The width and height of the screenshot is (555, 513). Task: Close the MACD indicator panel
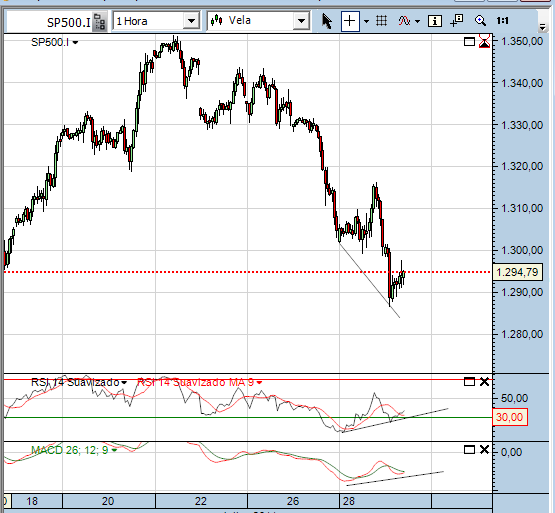[x=484, y=450]
